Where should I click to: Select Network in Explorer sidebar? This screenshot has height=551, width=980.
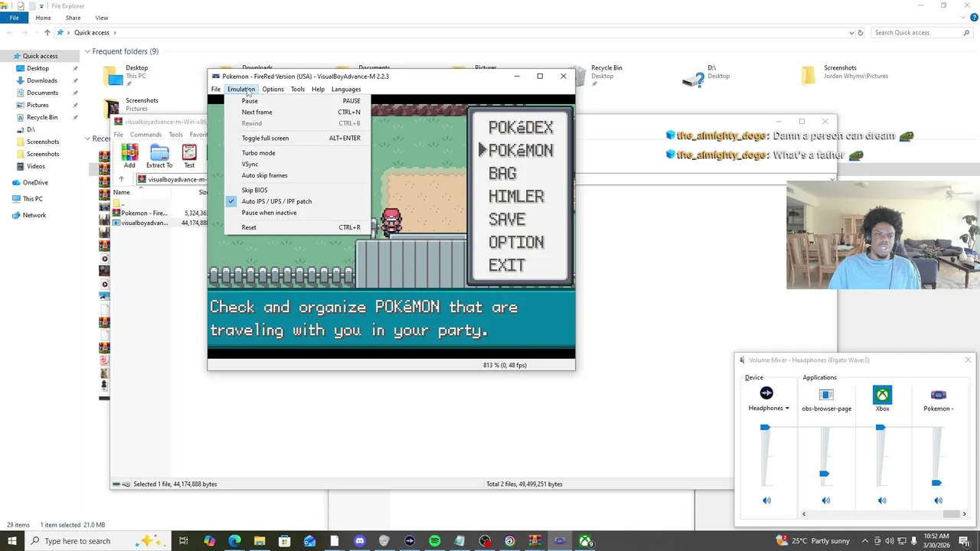tap(34, 215)
